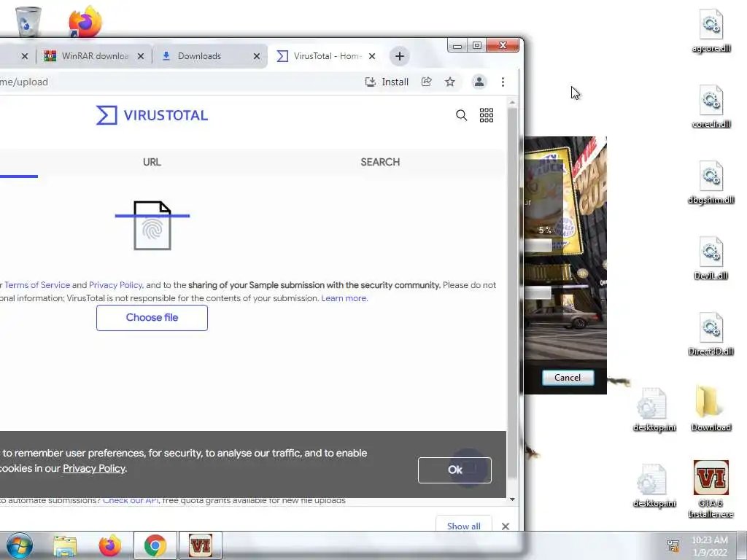
Task: Open the VirusTotal apps grid menu
Action: tap(487, 115)
